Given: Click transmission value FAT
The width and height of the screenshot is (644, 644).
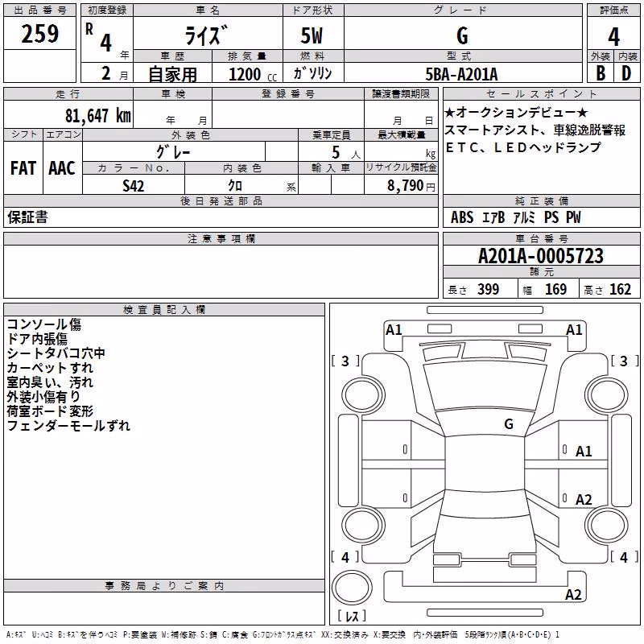Looking at the screenshot, I should [23, 168].
